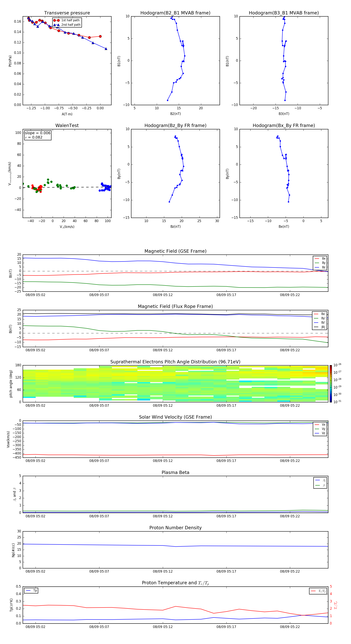Image resolution: width=351 pixels, height=644 pixels.
Task: Click 'VA(km/s)' axis label of WalenTest
Action: click(67, 227)
